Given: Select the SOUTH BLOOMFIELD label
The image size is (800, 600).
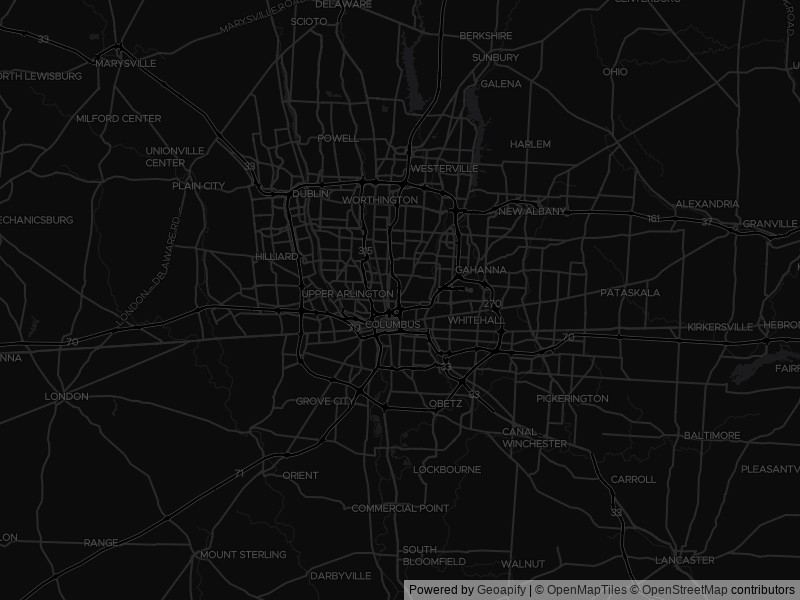Looking at the screenshot, I should pyautogui.click(x=434, y=556).
